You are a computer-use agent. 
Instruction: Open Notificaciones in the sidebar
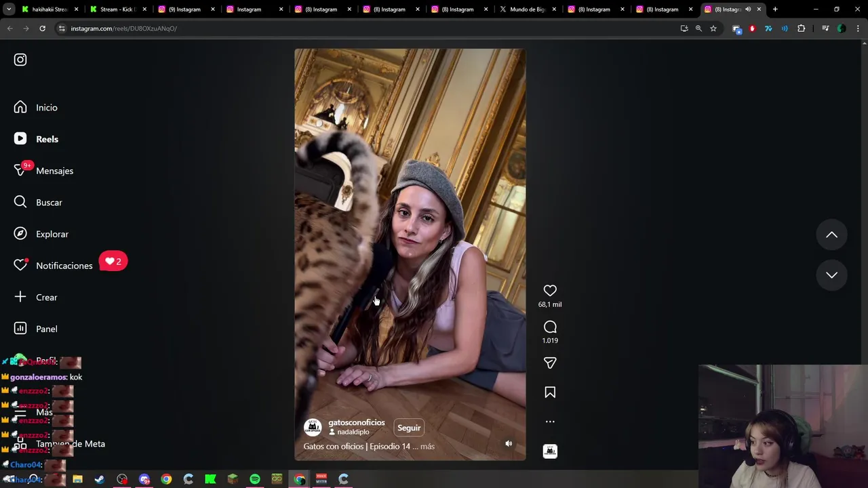(x=53, y=266)
